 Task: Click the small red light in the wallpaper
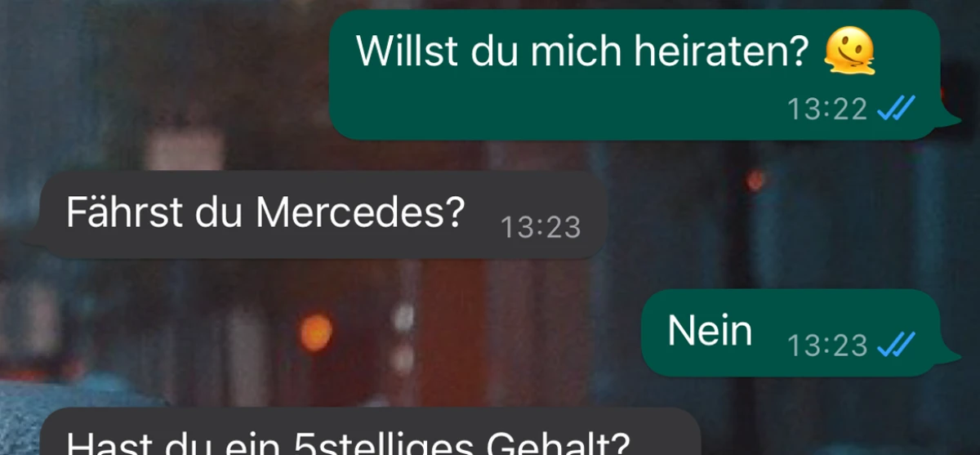pos(756,181)
